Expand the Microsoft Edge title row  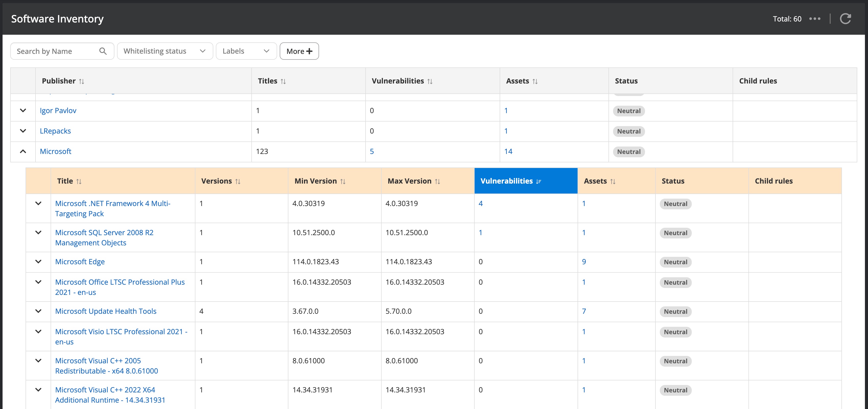click(38, 262)
